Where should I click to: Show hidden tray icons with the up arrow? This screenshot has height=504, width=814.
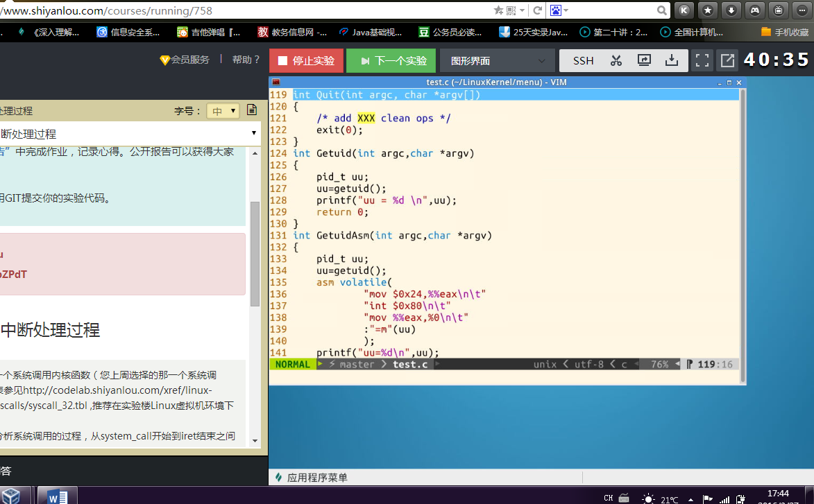pos(691,499)
